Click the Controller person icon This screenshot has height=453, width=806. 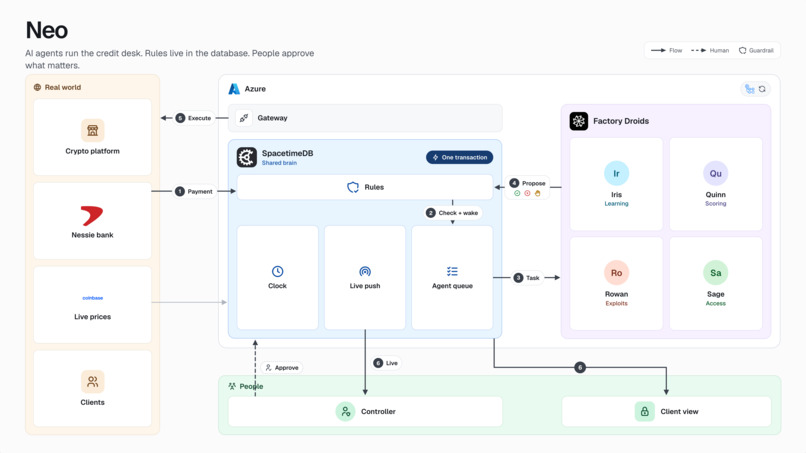click(x=345, y=411)
